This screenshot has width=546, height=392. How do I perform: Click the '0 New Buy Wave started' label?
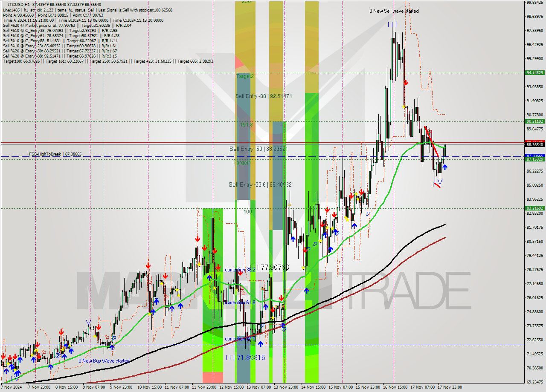(104, 361)
